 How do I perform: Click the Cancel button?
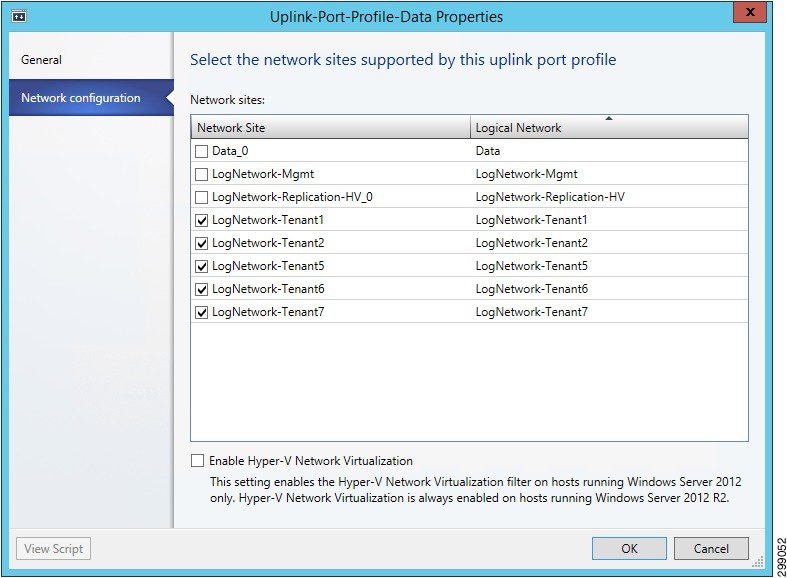(711, 548)
